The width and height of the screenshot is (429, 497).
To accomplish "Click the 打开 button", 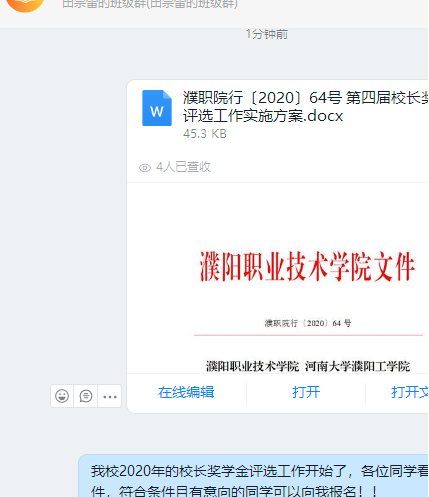I will 306,392.
